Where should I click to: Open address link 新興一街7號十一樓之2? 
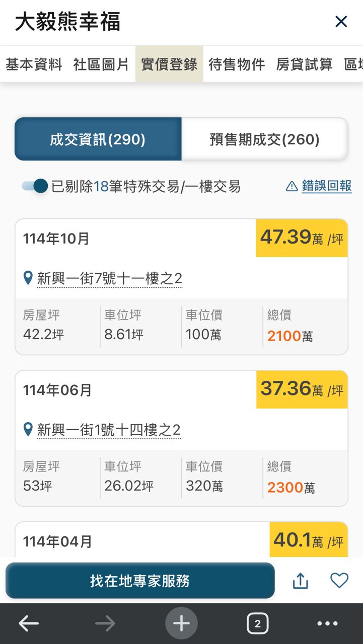point(110,278)
